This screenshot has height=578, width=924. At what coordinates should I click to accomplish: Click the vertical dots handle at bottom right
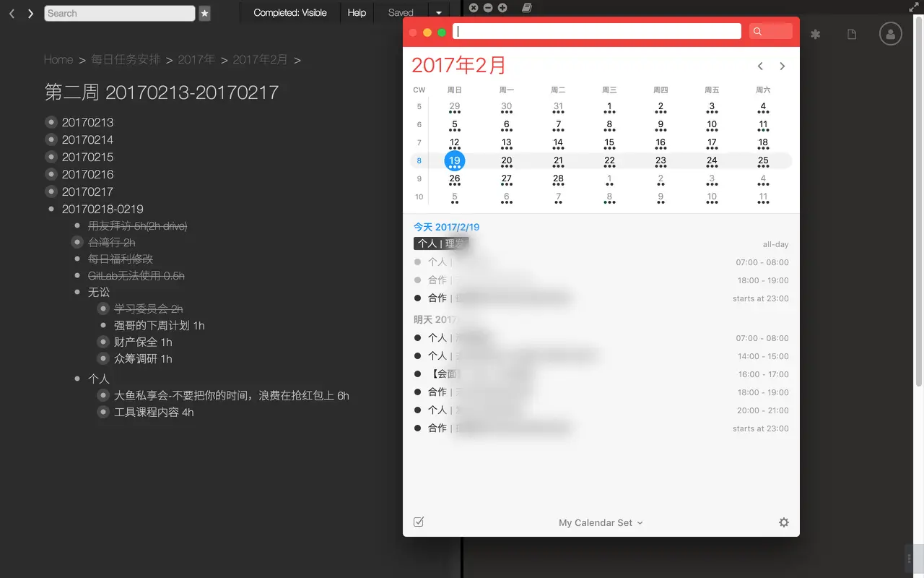pyautogui.click(x=910, y=558)
